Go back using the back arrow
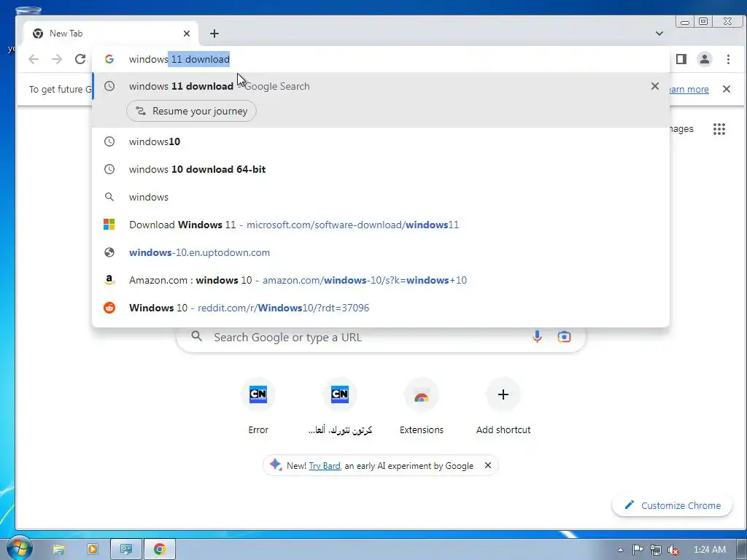 34,59
